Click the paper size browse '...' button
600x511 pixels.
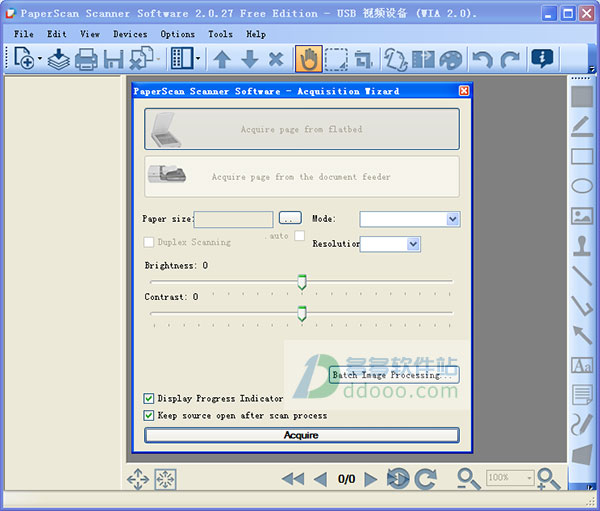pyautogui.click(x=290, y=218)
